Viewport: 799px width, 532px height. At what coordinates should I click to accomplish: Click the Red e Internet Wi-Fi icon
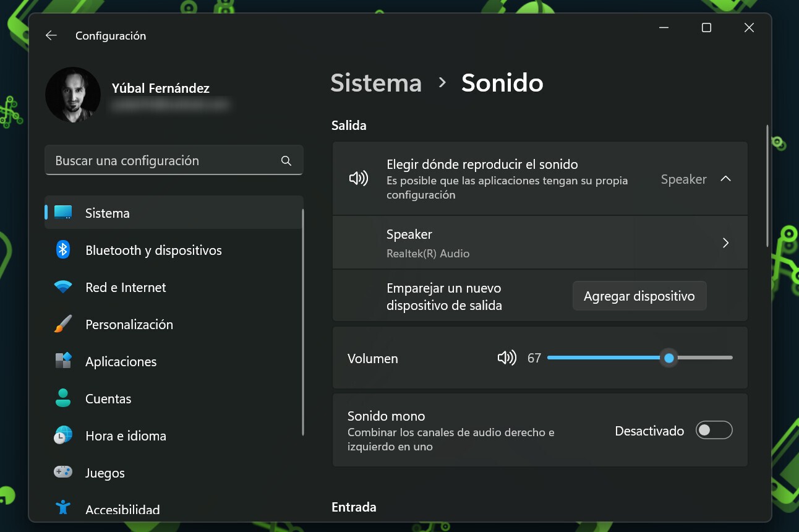[x=62, y=287]
